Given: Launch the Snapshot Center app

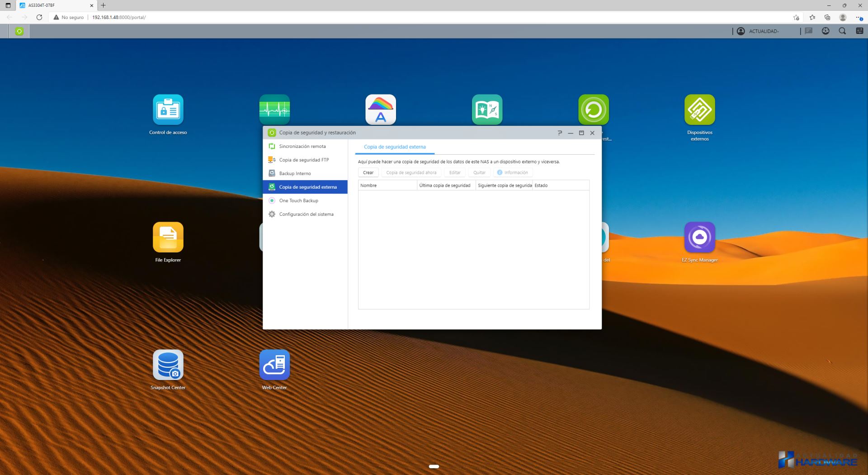Looking at the screenshot, I should 168,365.
